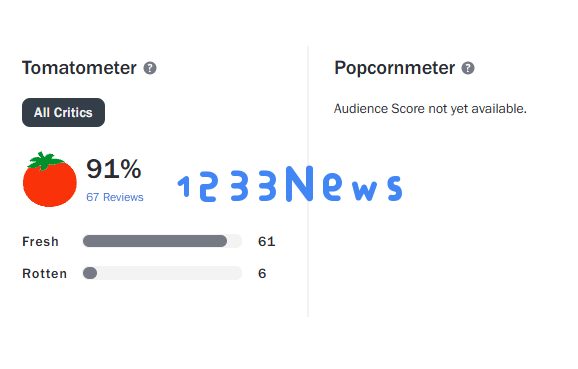578x369 pixels.
Task: Click the Rotten rating progress bar
Action: (162, 273)
